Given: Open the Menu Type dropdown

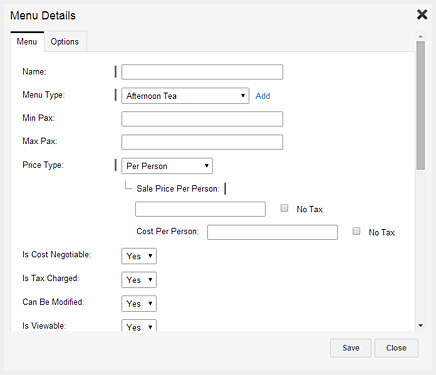Looking at the screenshot, I should pyautogui.click(x=185, y=96).
